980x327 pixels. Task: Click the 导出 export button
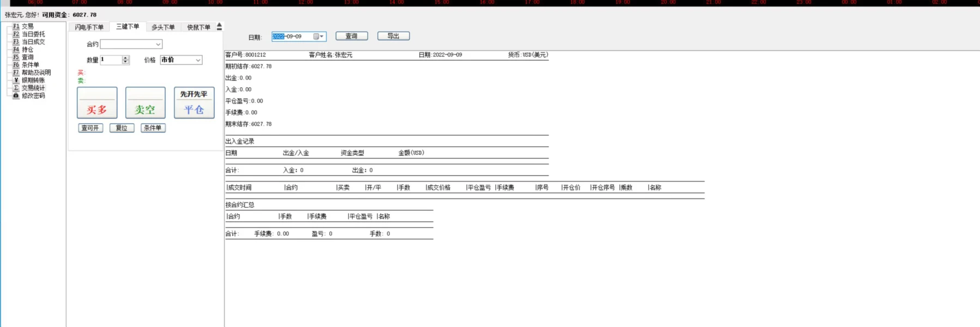[x=394, y=36]
